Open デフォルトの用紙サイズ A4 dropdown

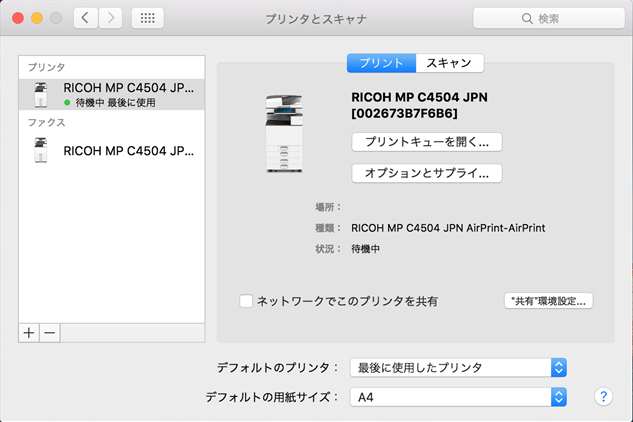(x=459, y=397)
